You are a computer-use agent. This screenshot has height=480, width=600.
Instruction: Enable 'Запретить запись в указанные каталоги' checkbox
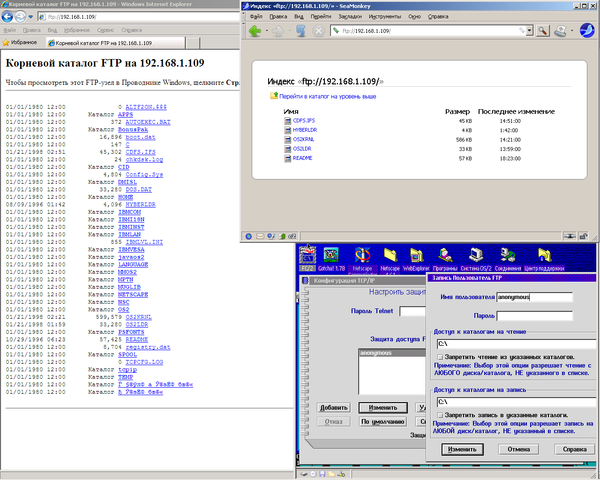click(x=438, y=414)
